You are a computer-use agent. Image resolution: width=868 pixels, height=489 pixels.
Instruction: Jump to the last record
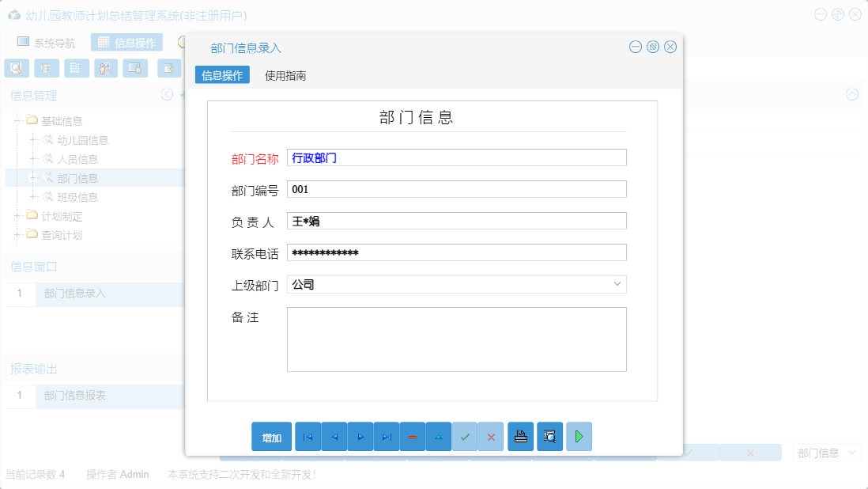386,436
